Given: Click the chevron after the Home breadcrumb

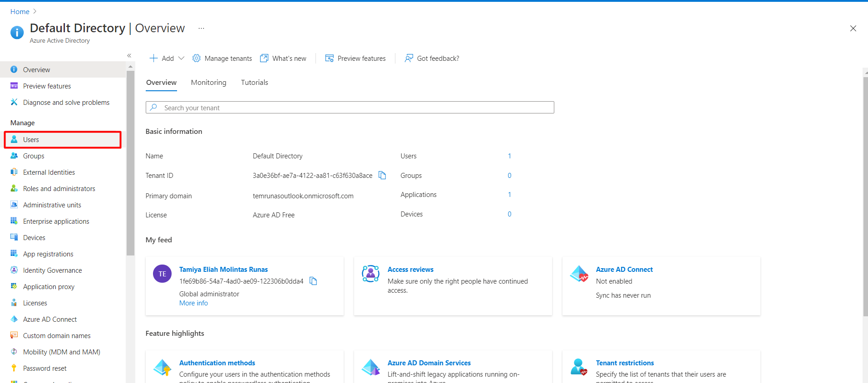Looking at the screenshot, I should 35,11.
